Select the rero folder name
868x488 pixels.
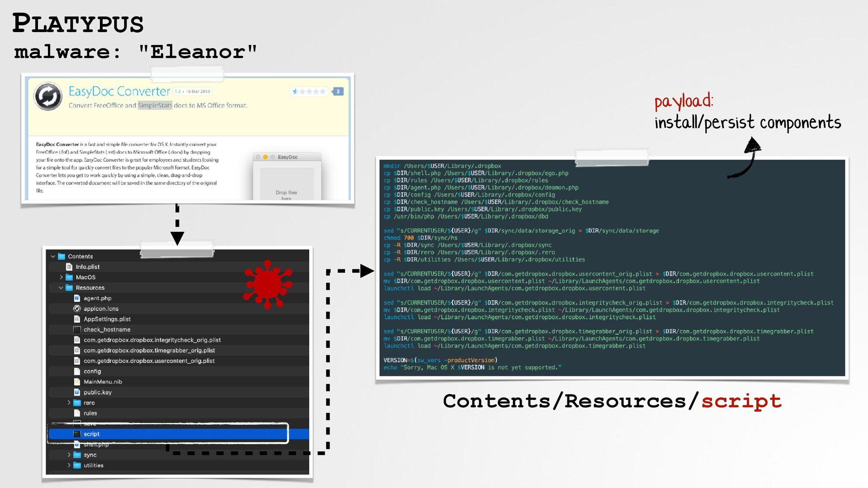coord(89,403)
